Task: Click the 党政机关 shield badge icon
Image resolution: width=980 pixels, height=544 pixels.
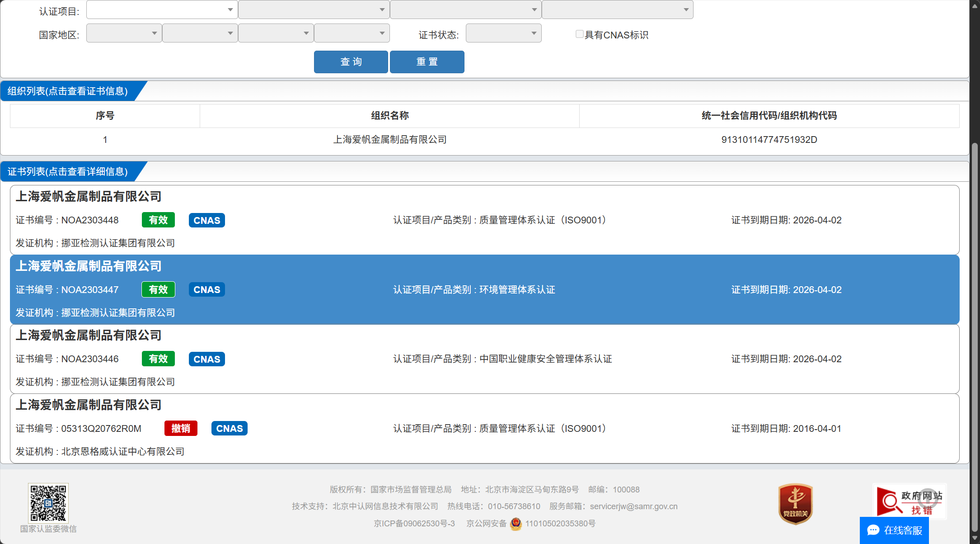Action: click(795, 504)
